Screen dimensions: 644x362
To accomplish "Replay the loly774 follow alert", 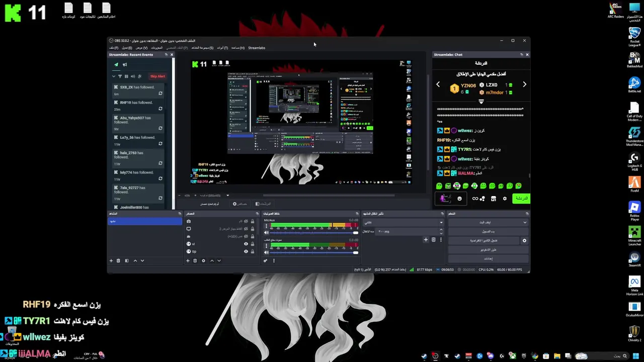I will click(x=160, y=178).
